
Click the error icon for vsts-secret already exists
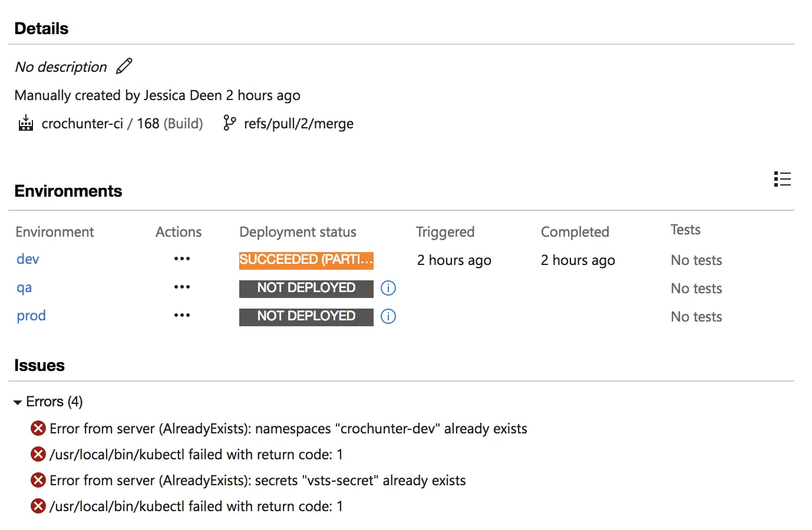[38, 480]
